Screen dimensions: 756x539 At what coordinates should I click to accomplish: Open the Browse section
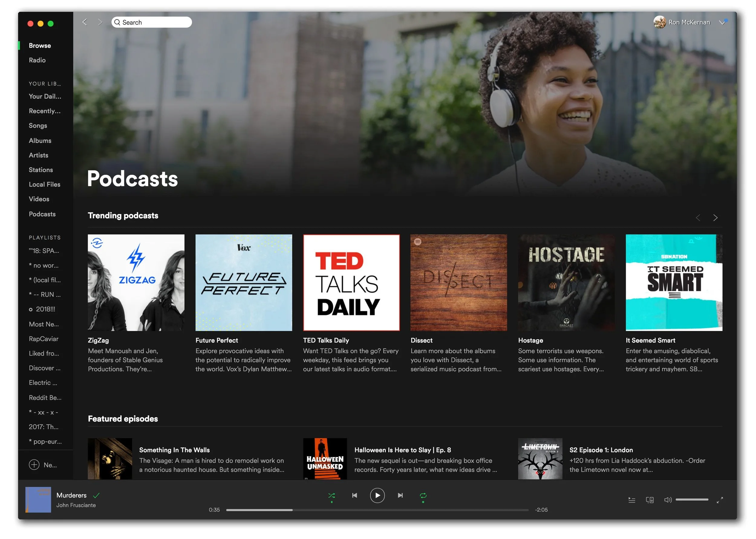pos(40,46)
